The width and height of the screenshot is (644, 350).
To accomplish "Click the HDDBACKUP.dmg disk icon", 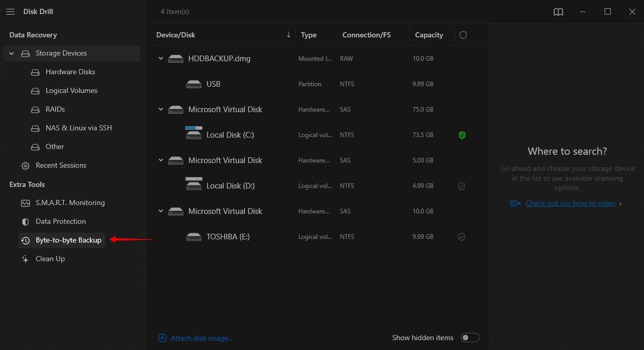I will tap(176, 59).
